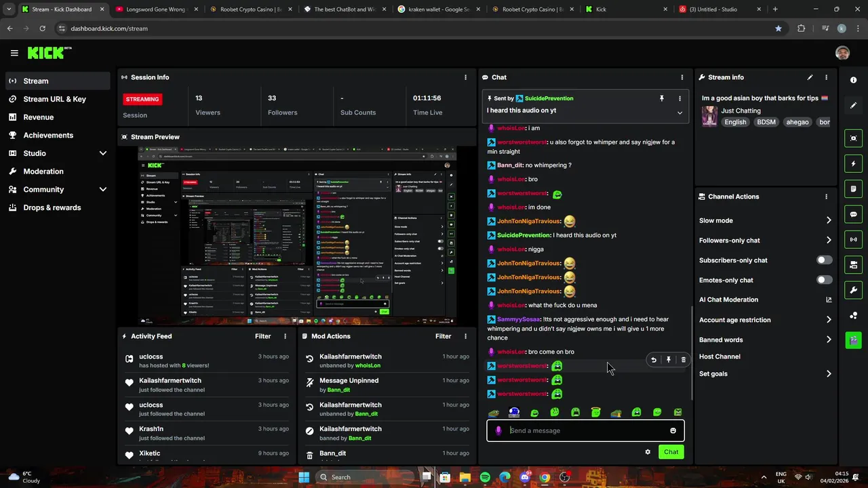Edit stream info with pencil icon
The image size is (868, 488).
[x=810, y=77]
